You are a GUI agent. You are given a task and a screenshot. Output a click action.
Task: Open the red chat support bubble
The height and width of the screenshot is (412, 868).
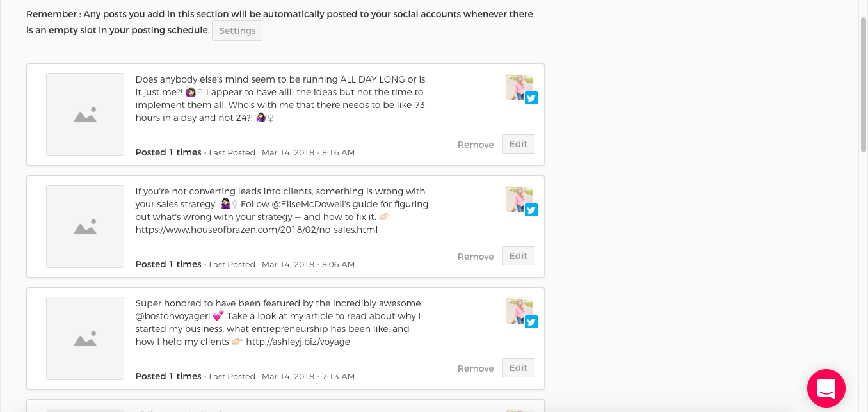click(826, 388)
